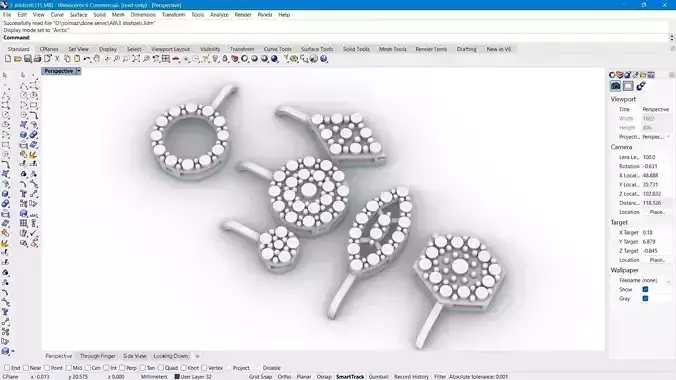Click the Edit Layers icon in Standard toolbar
The image size is (676, 380).
(x=235, y=59)
